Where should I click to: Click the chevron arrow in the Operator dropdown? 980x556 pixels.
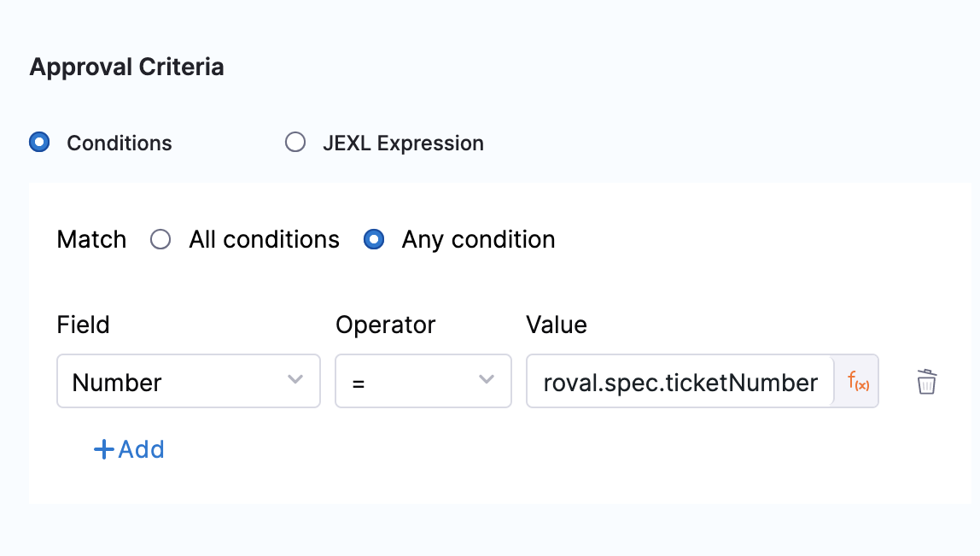coord(487,380)
